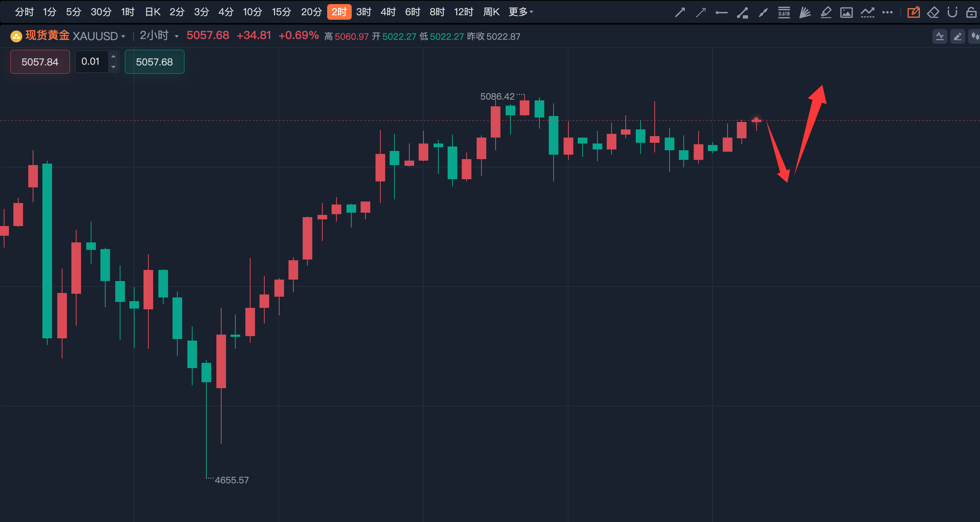This screenshot has height=522, width=980.
Task: Click the green 5057.68 buy price button
Action: (x=154, y=62)
